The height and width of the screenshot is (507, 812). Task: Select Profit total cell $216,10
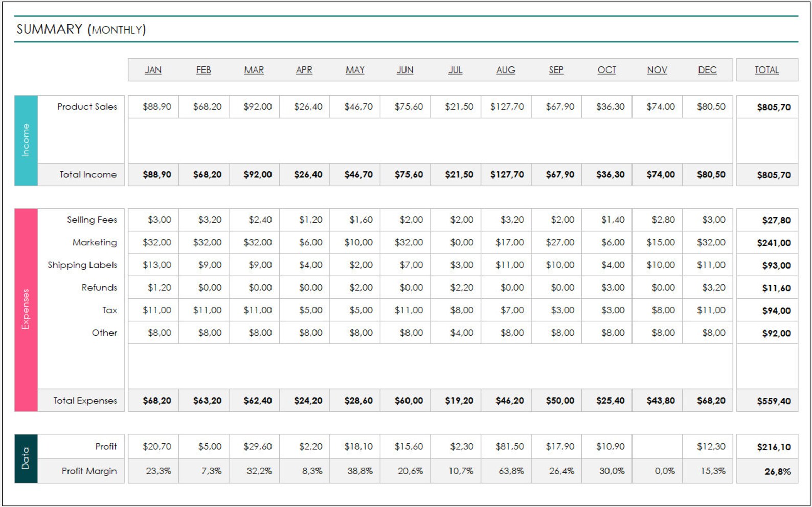(767, 447)
